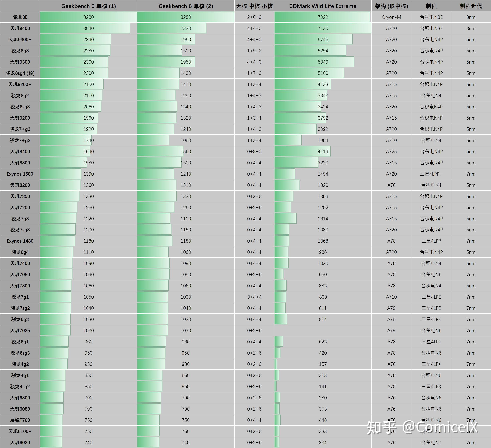Click the 4119 bar in 天玑8400 row
Image resolution: width=491 pixels, height=448 pixels.
[302, 151]
